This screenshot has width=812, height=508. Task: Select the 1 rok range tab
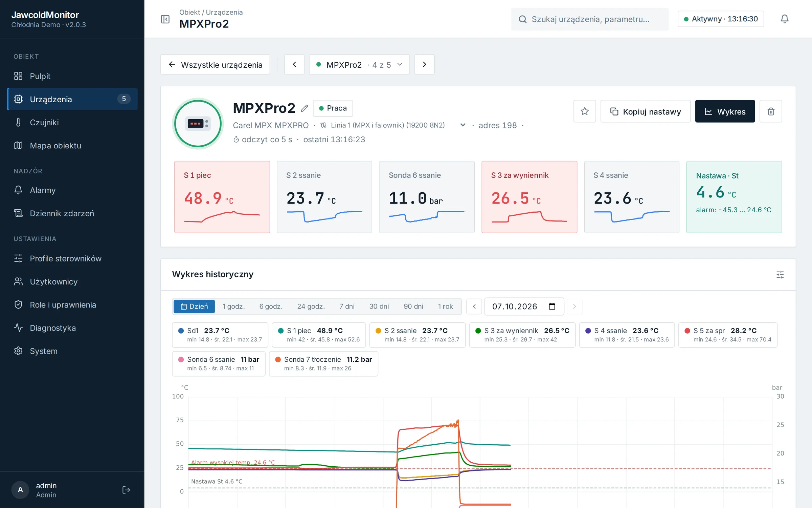pos(445,306)
